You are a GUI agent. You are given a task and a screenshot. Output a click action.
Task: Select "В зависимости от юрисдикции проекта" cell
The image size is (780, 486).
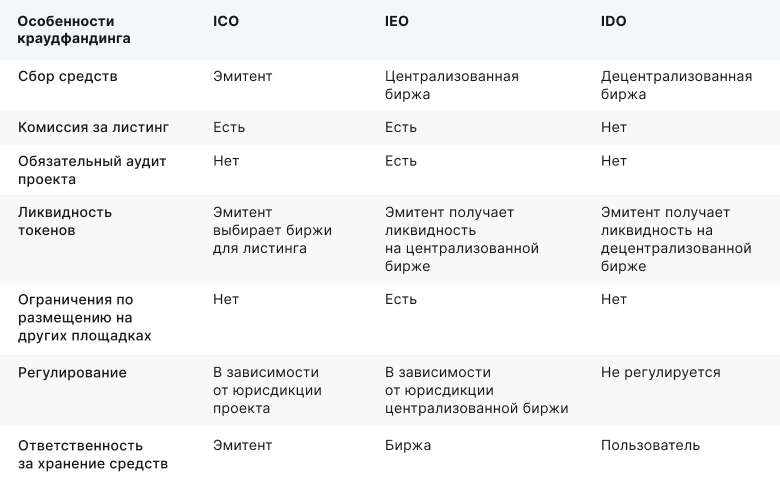click(x=266, y=390)
